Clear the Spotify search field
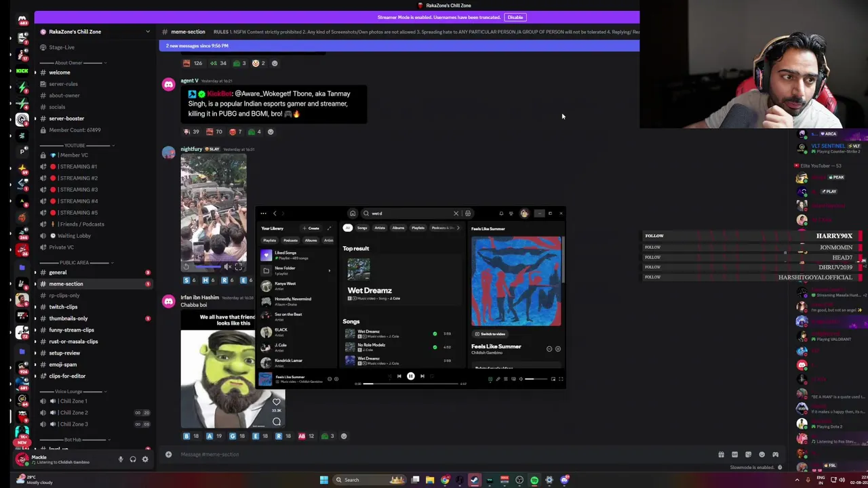Screen dimensions: 868x488 [456, 213]
